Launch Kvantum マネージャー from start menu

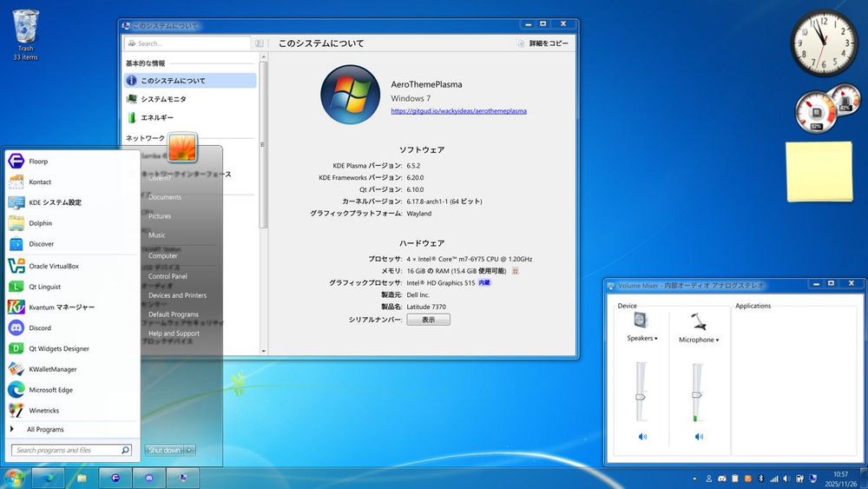coord(72,307)
